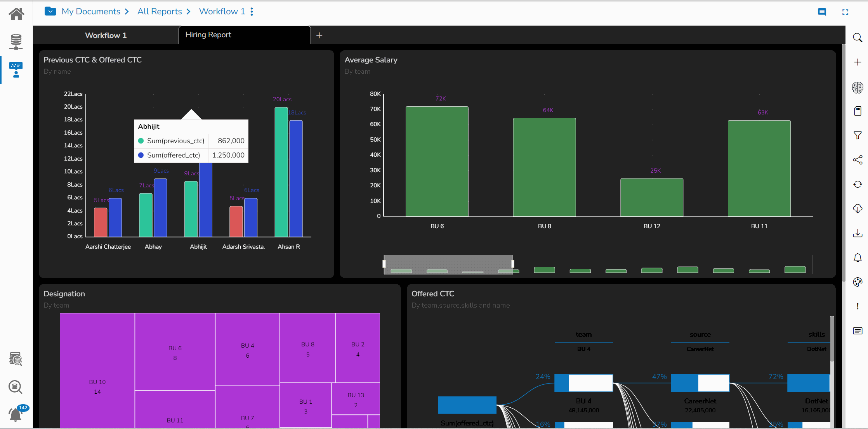Click the dashboard vertical scrollbar

844,163
